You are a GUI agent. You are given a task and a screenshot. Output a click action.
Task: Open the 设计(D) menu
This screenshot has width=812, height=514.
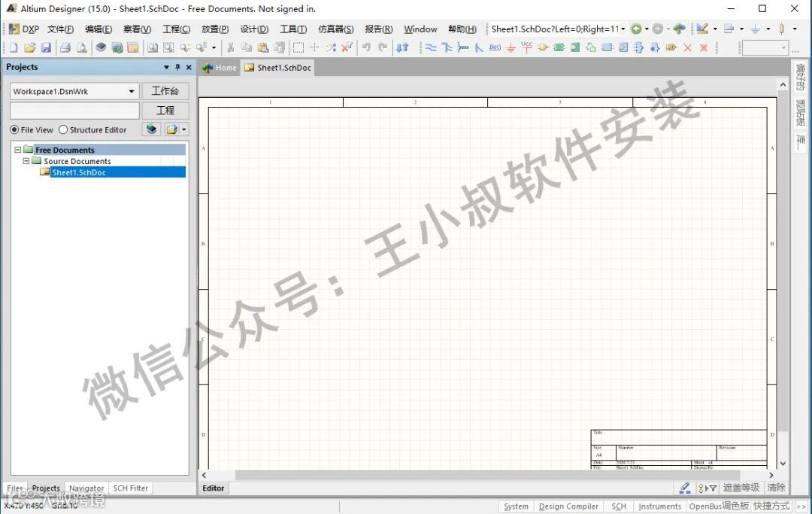254,29
